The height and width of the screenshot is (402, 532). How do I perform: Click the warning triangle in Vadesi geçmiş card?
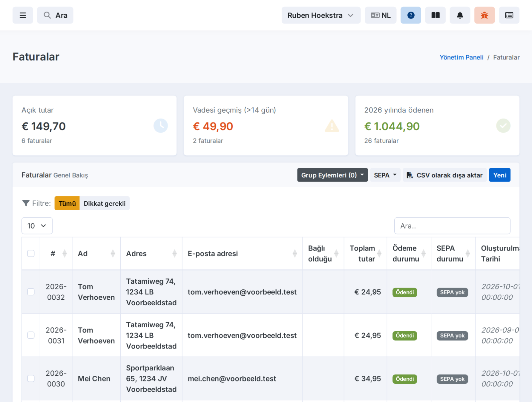click(332, 126)
